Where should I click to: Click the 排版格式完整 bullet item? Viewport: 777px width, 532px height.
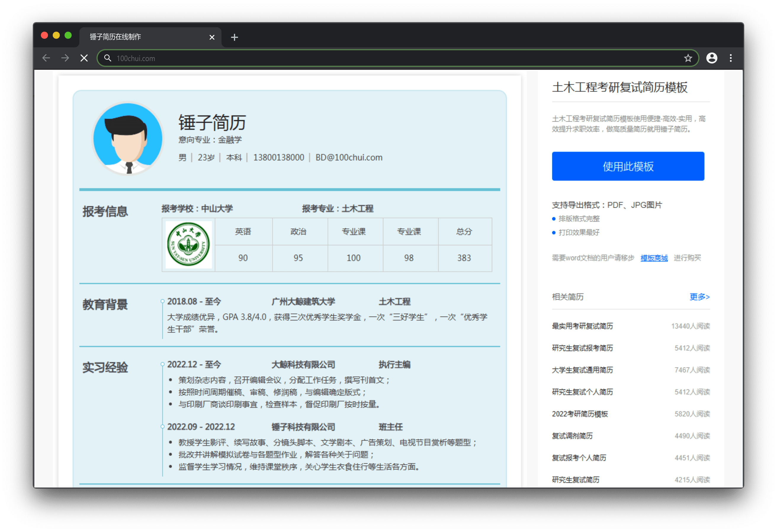(x=579, y=219)
